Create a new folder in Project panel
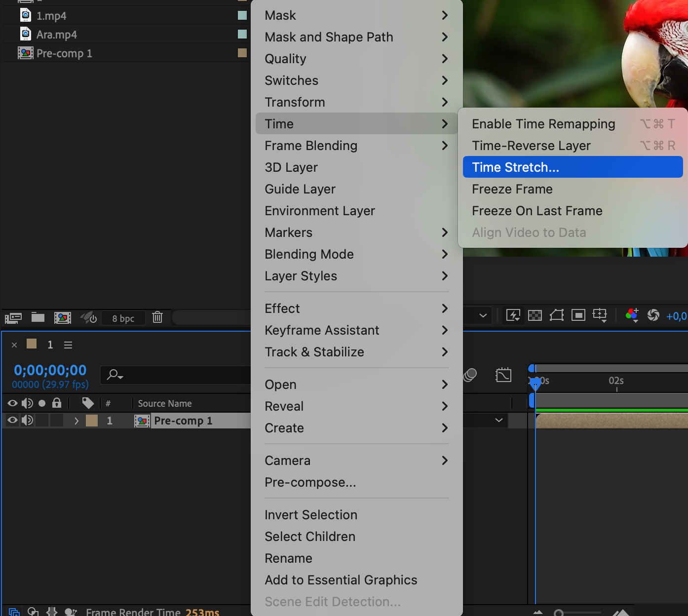688x616 pixels. pos(38,317)
